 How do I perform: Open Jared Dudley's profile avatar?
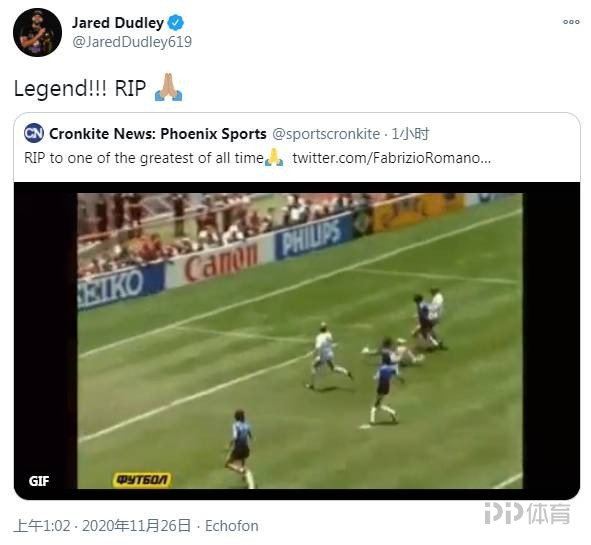tap(37, 32)
